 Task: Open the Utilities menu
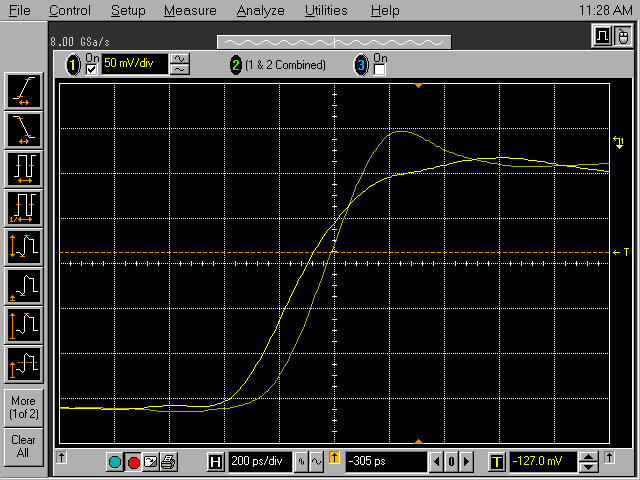point(326,10)
